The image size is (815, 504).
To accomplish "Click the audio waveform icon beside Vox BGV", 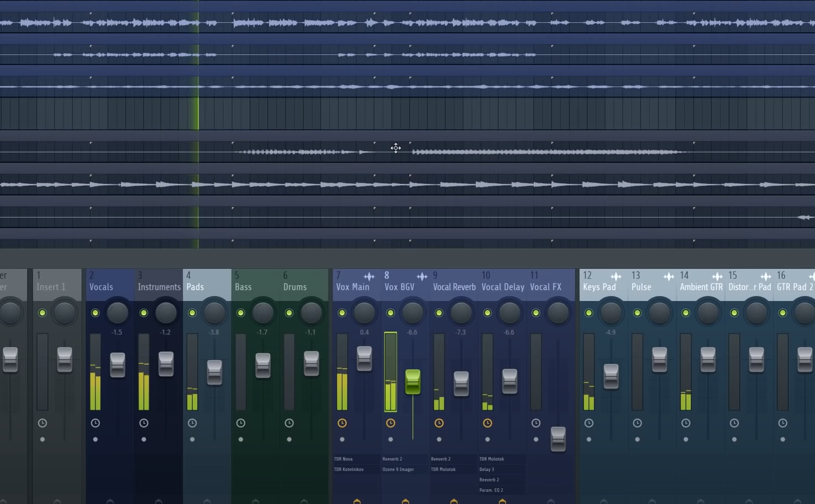I will click(423, 276).
